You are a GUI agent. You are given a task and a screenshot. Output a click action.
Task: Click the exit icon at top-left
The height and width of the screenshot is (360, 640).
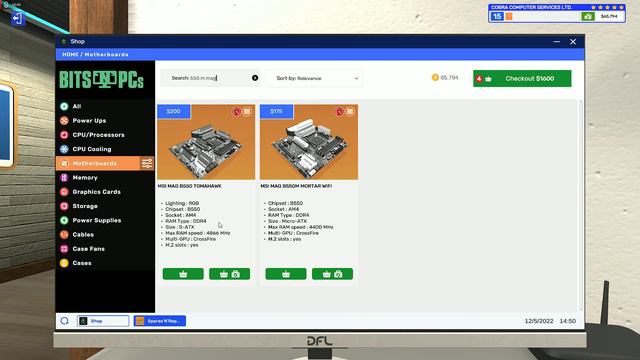point(17,18)
